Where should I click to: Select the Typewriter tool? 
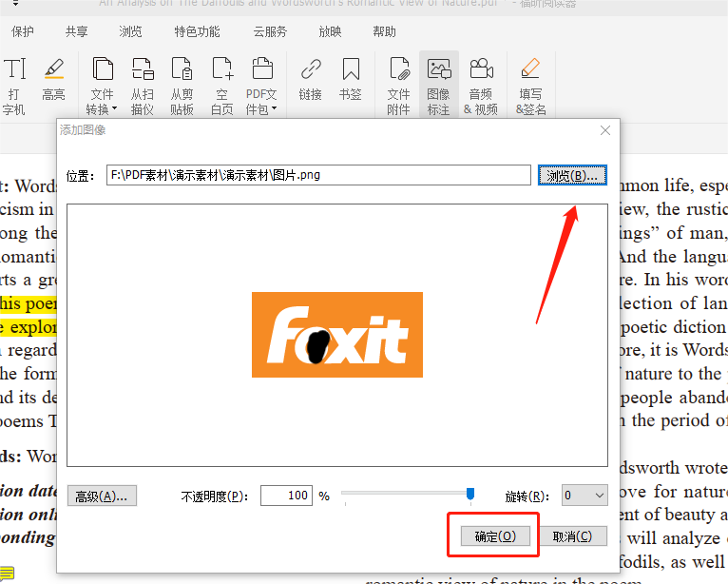click(14, 86)
